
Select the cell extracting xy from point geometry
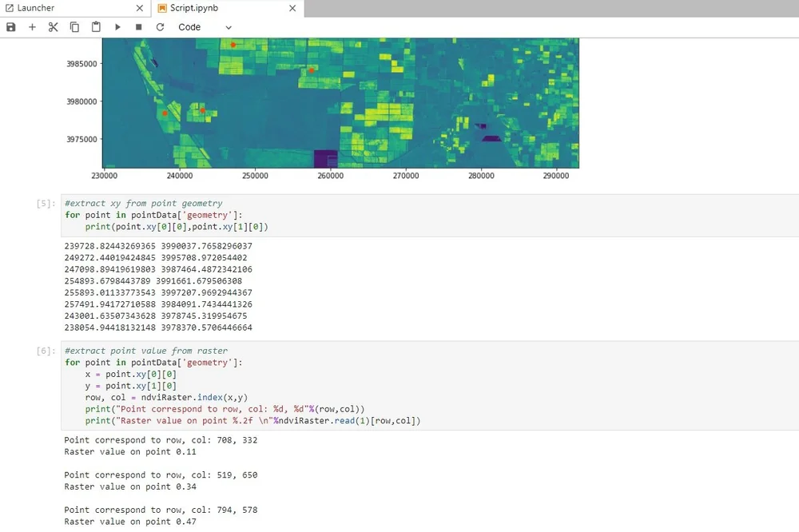240,214
